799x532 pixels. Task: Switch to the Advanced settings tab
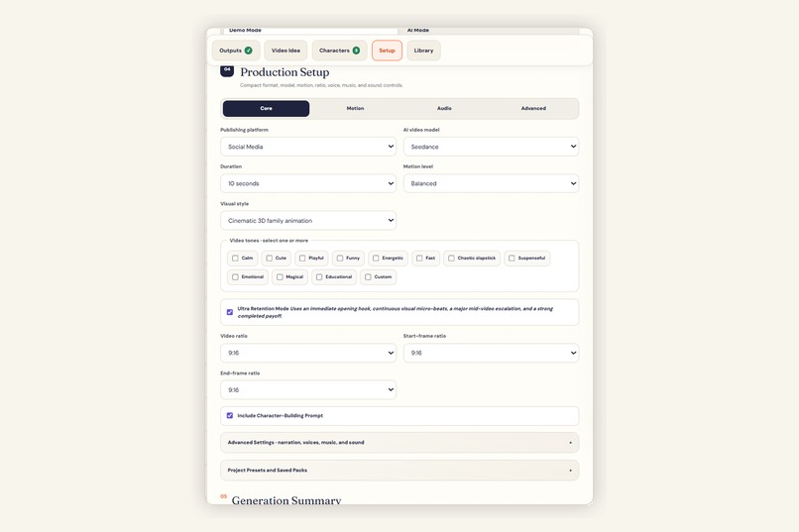(x=533, y=108)
